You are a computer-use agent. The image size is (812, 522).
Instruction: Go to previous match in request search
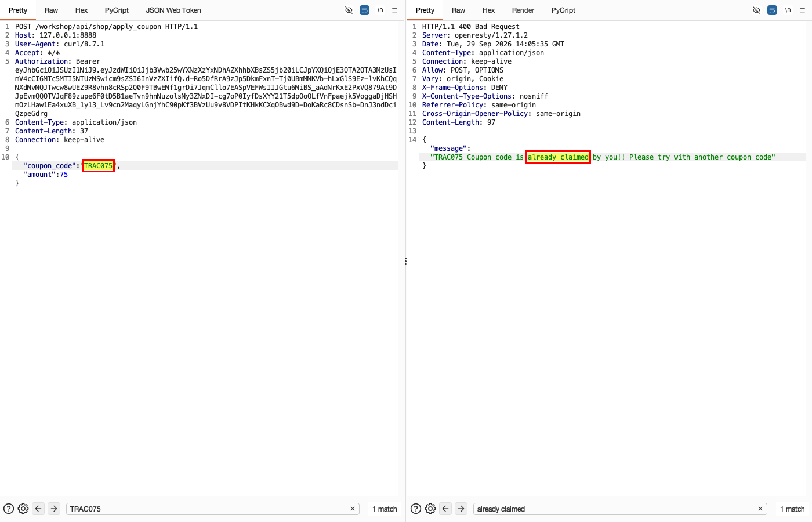click(38, 509)
